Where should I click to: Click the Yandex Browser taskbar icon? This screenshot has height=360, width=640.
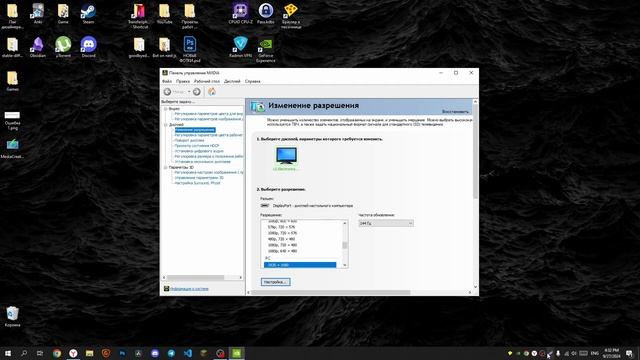73,353
